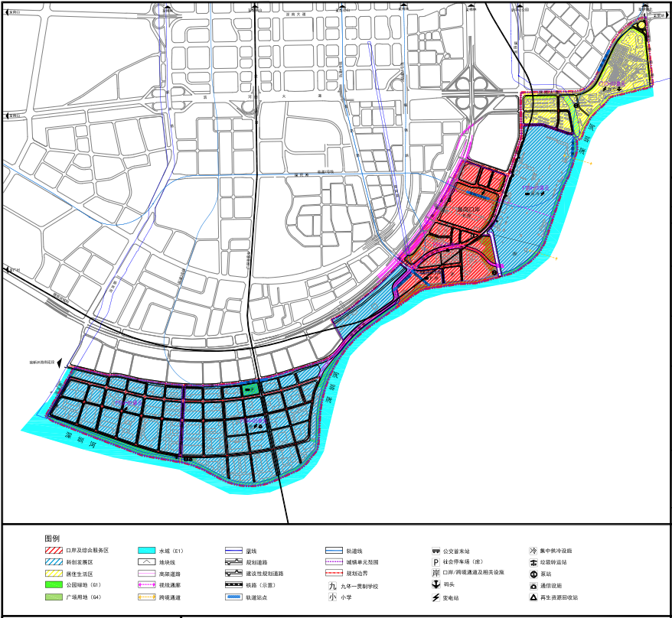Select the 小 primary school legend icon
672x618 pixels.
click(333, 597)
